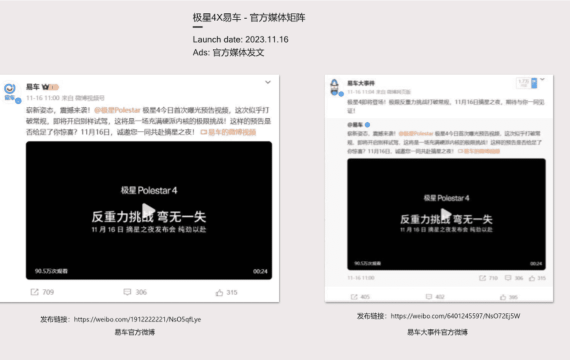Open the @极星Polestar mention in left post

coord(117,110)
